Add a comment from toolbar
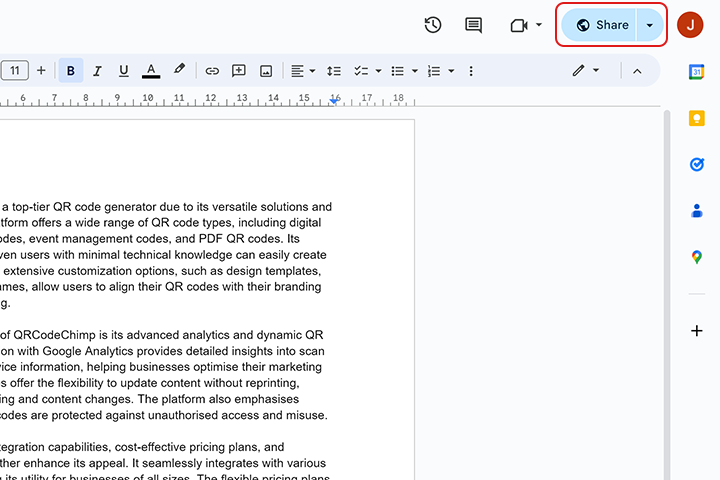 [x=239, y=71]
